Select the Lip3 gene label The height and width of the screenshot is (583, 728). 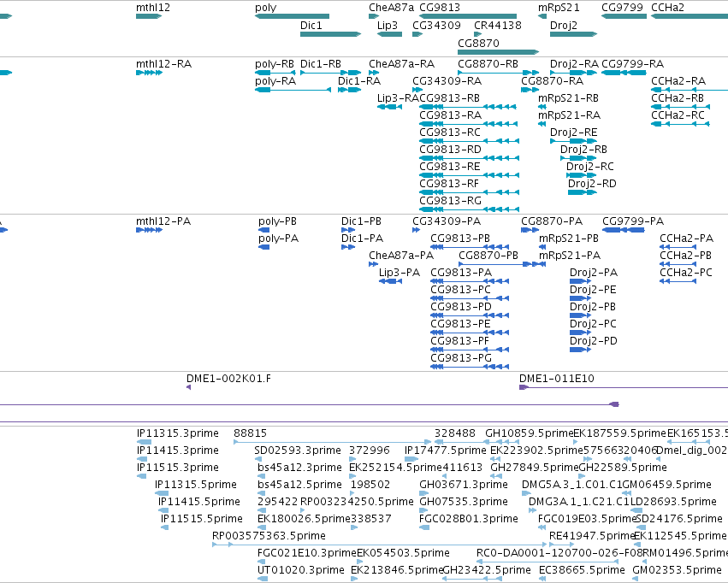pyautogui.click(x=388, y=25)
